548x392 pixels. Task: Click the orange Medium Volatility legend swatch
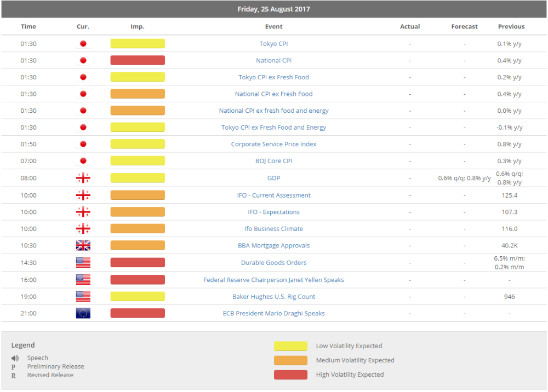point(290,360)
